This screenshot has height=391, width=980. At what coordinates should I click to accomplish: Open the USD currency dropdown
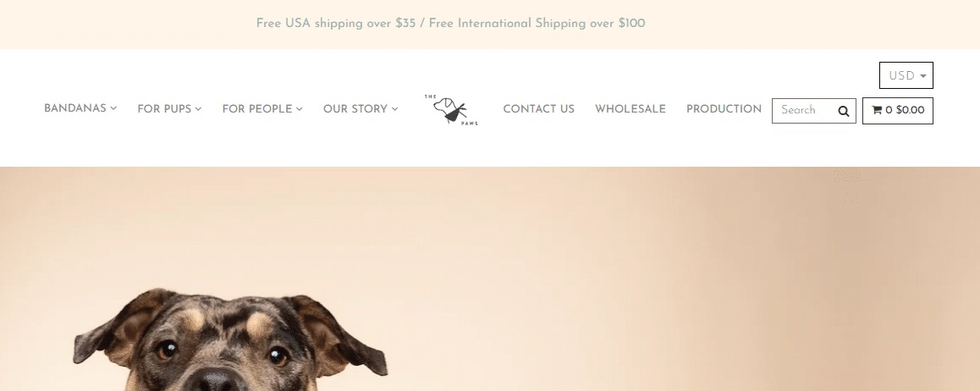click(906, 75)
